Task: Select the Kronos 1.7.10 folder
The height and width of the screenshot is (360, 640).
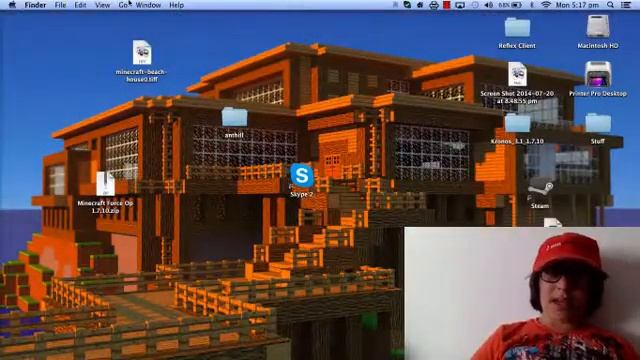Action: (x=517, y=123)
